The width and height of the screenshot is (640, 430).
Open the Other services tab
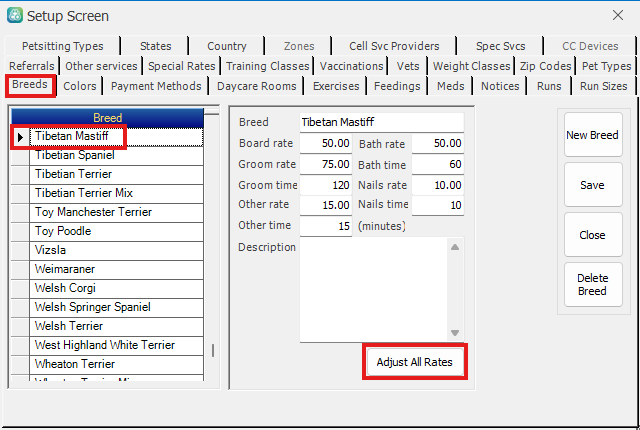(101, 66)
